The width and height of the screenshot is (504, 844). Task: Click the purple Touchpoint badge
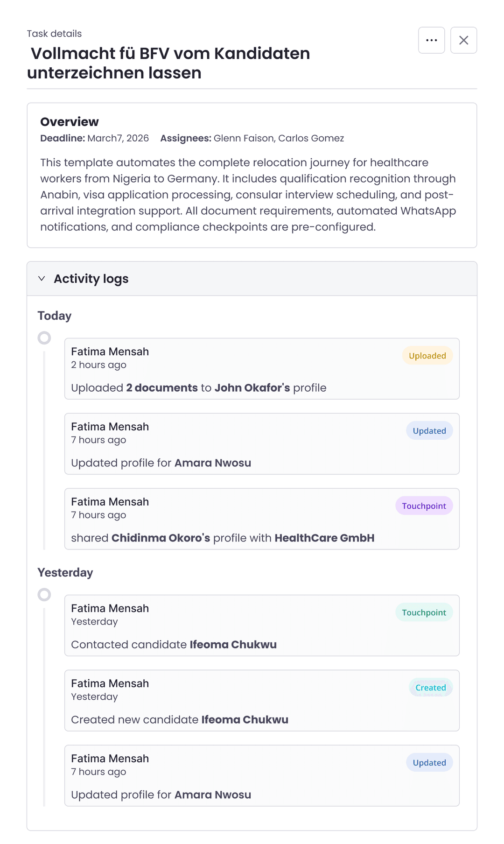click(424, 506)
